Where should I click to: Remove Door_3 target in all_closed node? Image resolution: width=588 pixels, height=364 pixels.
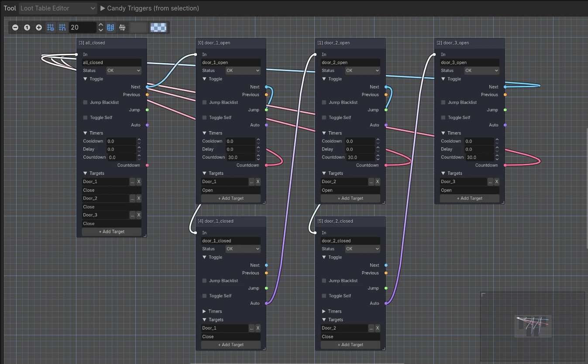[139, 215]
